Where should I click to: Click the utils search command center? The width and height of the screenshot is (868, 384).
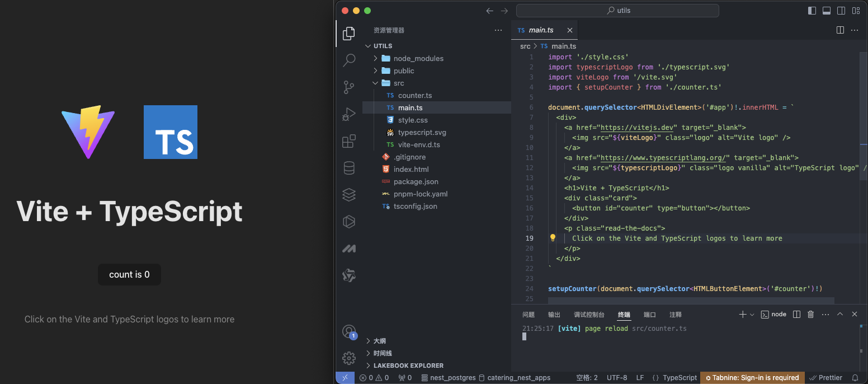point(617,11)
